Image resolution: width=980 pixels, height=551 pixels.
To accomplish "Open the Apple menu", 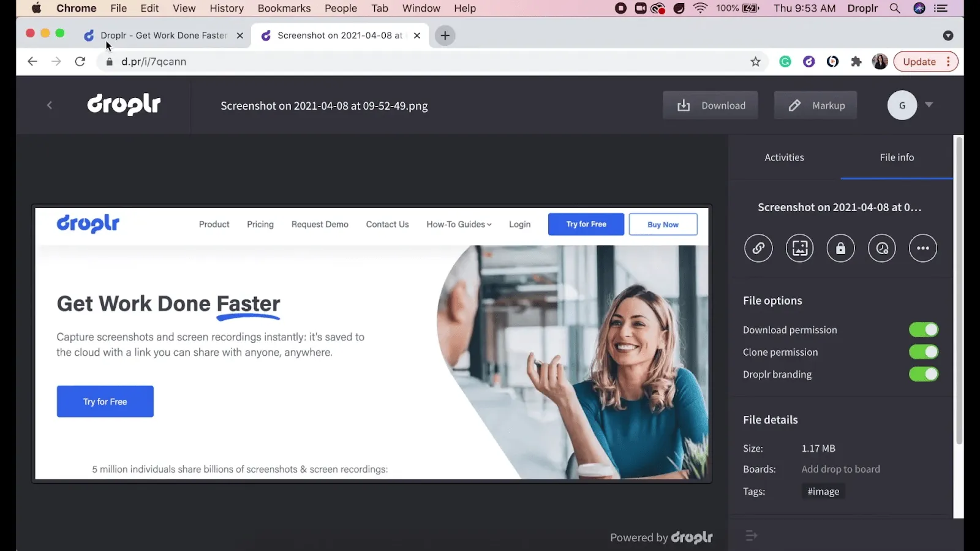I will (36, 8).
